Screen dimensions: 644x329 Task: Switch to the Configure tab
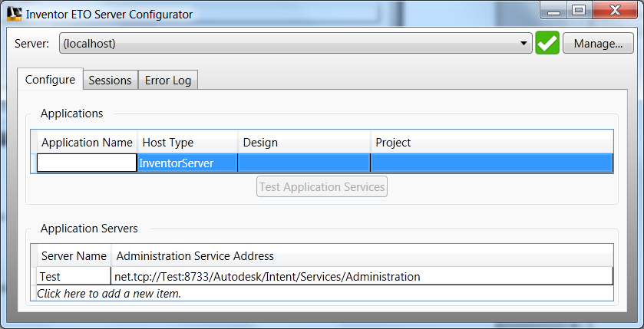[50, 80]
